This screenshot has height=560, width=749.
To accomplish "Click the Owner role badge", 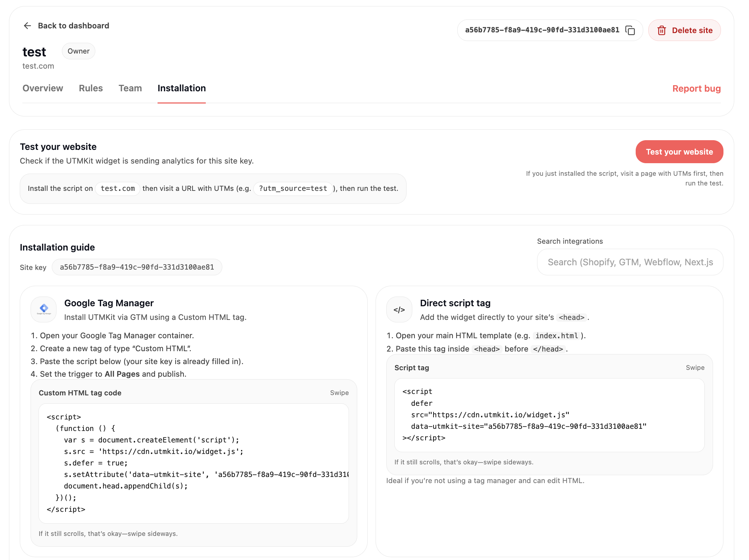I will (x=78, y=51).
